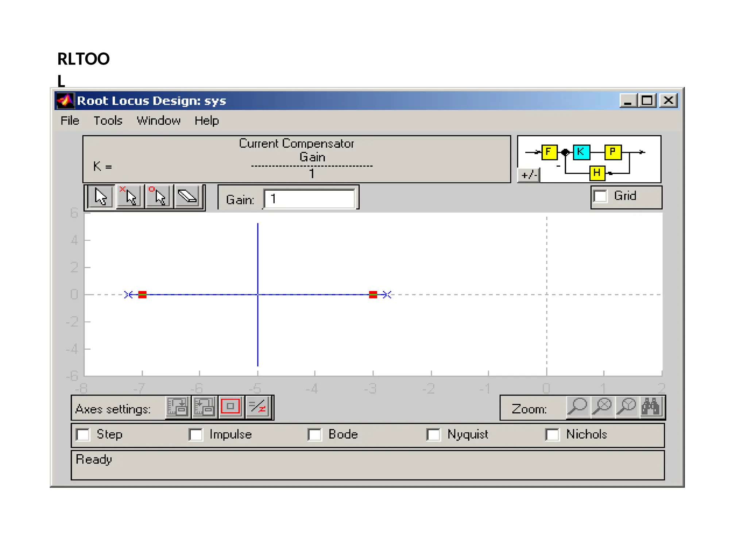Click the right red closed-loop pole marker
The width and height of the screenshot is (747, 560).
[373, 295]
